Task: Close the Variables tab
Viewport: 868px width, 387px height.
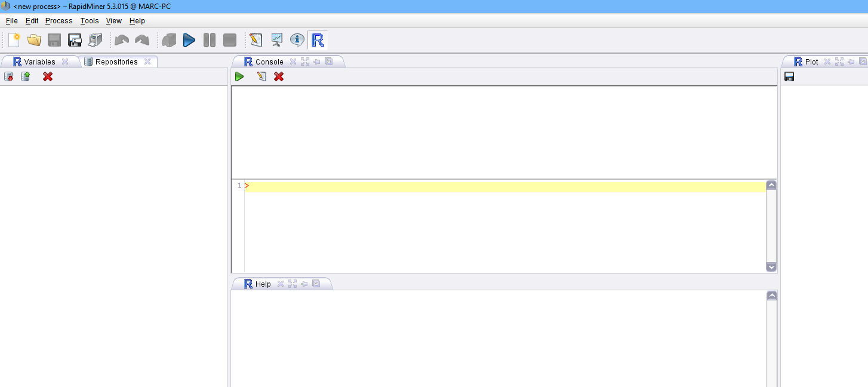Action: 65,62
